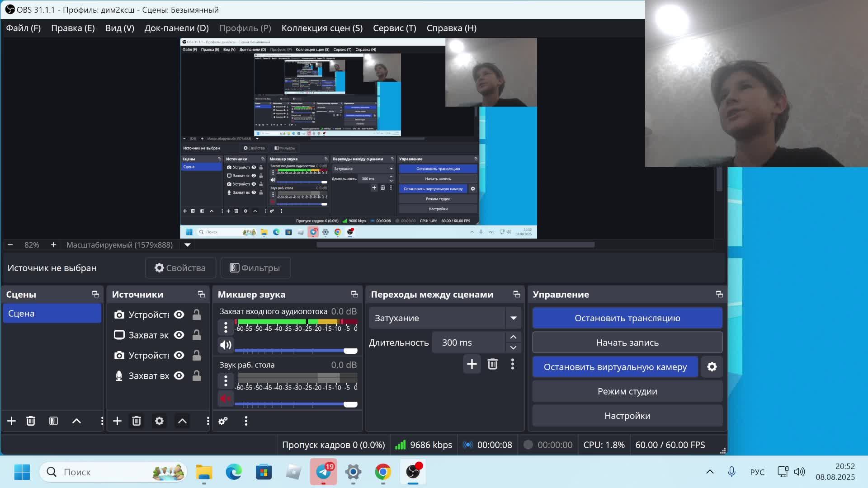Viewport: 868px width, 488px height.
Task: Unmute the desktop audio red speaker icon
Action: pyautogui.click(x=226, y=399)
